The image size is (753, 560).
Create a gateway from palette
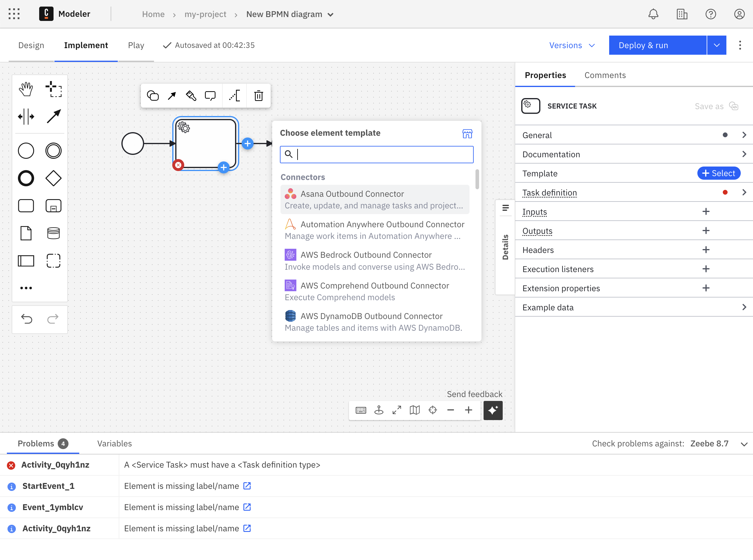coord(53,178)
